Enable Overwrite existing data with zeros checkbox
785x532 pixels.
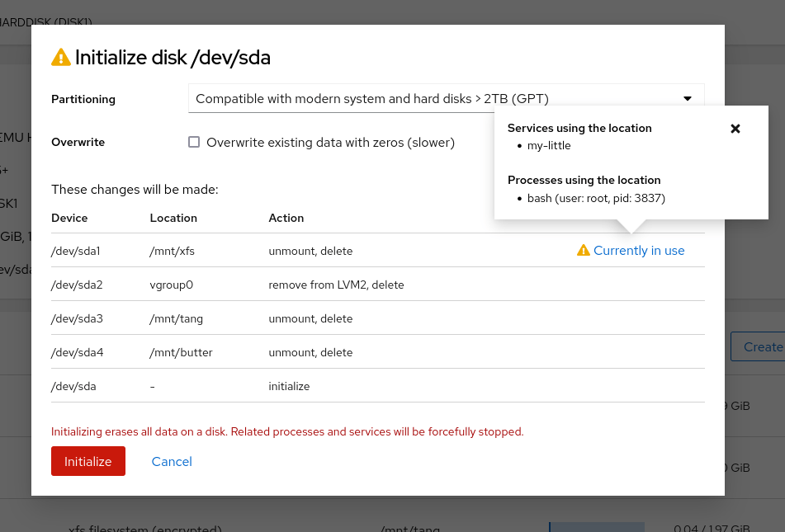pos(194,142)
